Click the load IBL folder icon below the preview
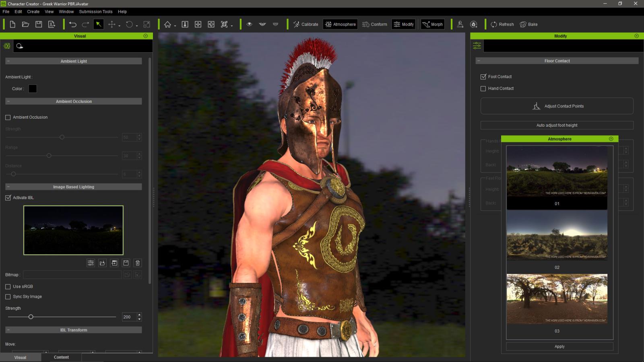 pos(102,263)
